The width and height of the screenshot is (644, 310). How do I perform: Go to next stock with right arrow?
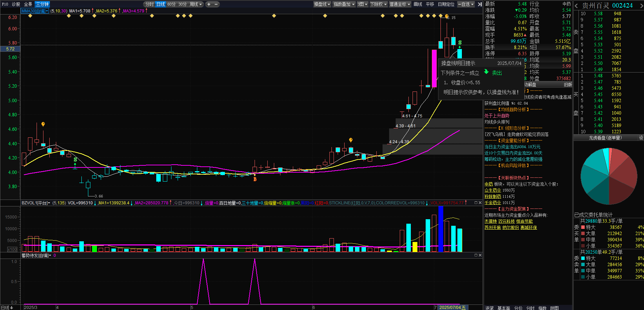[x=641, y=6]
